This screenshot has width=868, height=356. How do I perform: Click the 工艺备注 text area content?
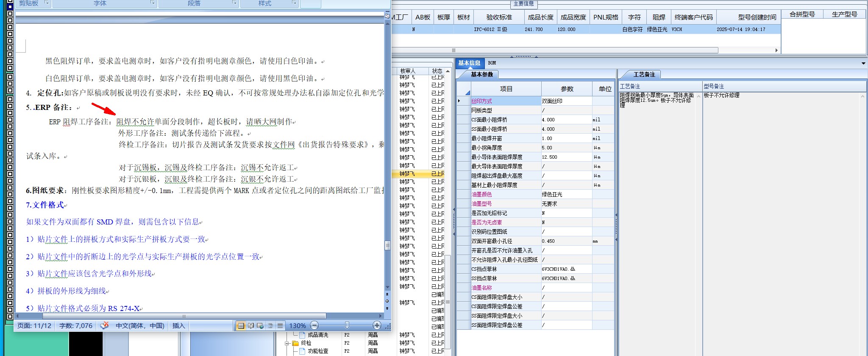657,100
